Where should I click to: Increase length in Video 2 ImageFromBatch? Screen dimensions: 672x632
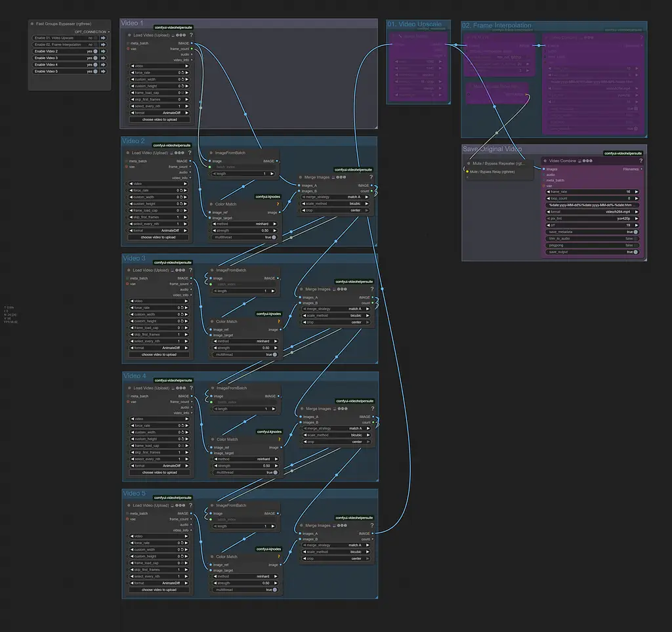272,173
